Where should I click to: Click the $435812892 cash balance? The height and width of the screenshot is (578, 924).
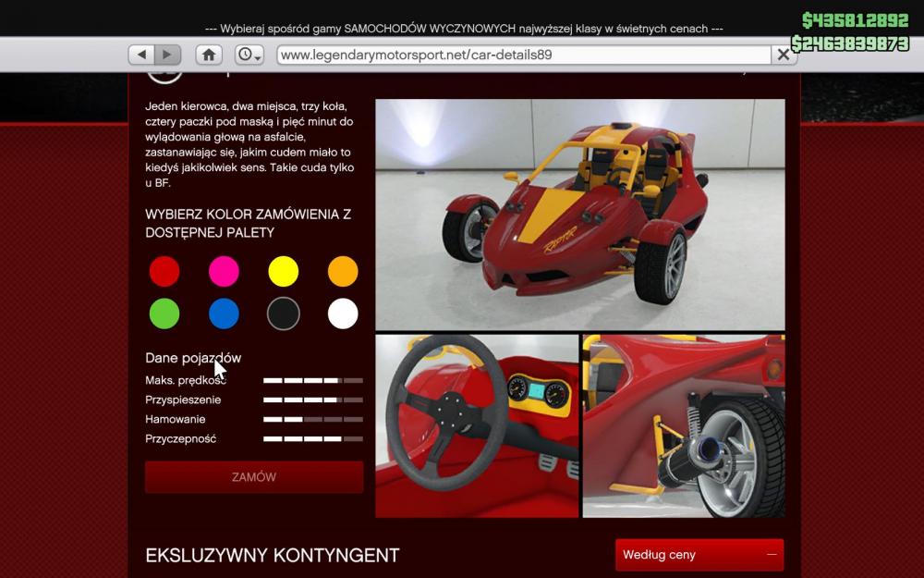tap(855, 20)
